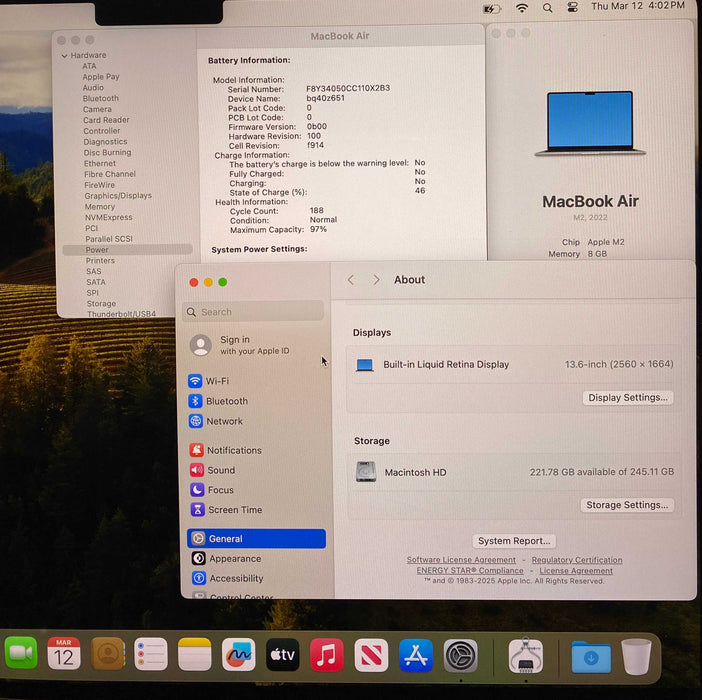Click the Settings Search field
The image size is (702, 700).
253,312
